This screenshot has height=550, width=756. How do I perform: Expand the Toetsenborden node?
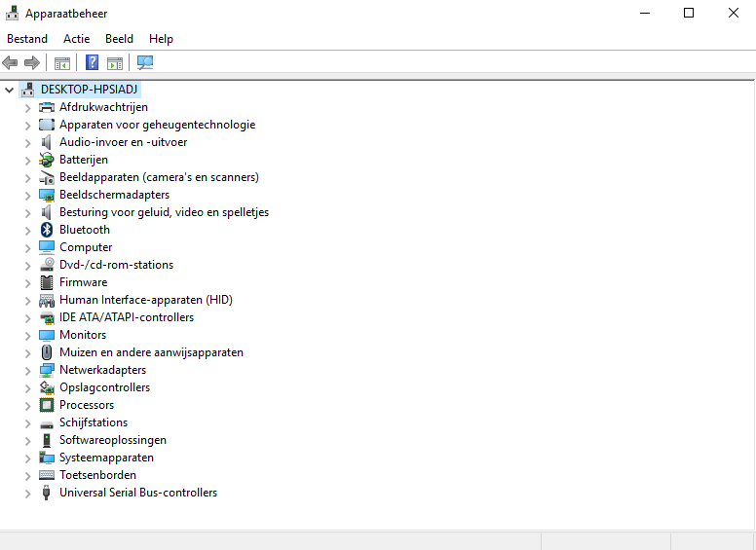(x=28, y=476)
